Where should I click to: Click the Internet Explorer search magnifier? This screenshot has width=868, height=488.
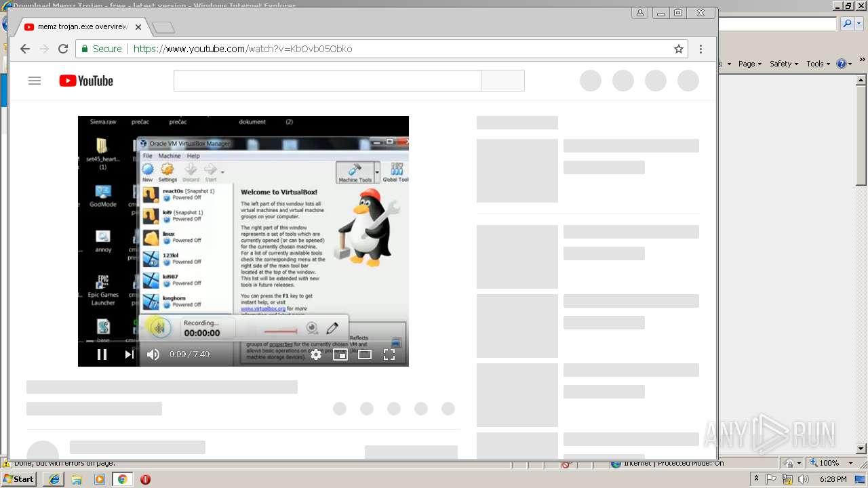coord(847,24)
